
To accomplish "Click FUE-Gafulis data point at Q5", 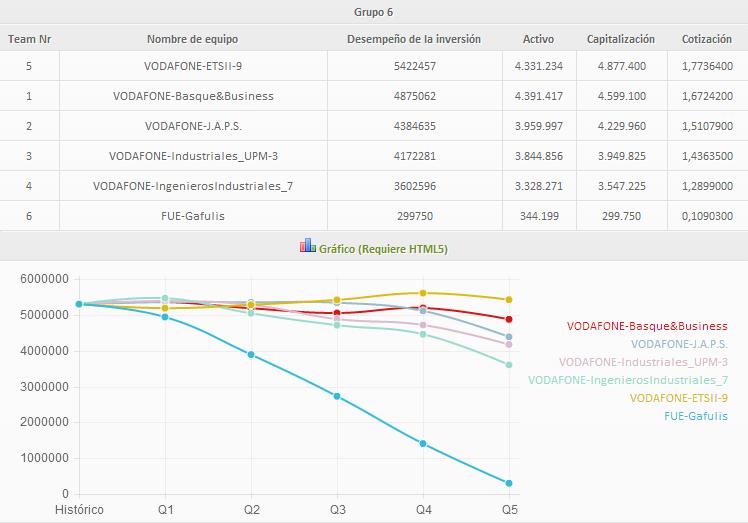I will (x=509, y=483).
